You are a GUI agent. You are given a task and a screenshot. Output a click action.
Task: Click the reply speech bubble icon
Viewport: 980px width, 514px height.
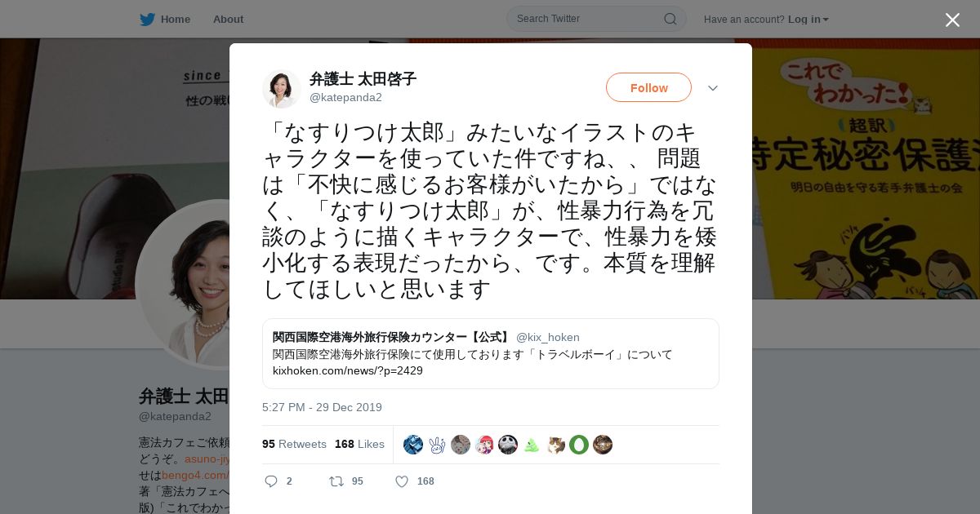271,481
